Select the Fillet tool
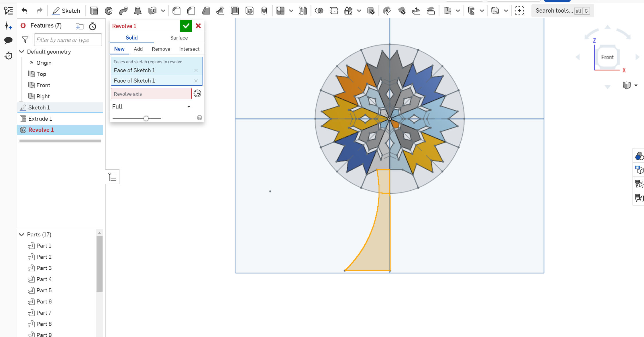The width and height of the screenshot is (644, 337). click(x=176, y=11)
